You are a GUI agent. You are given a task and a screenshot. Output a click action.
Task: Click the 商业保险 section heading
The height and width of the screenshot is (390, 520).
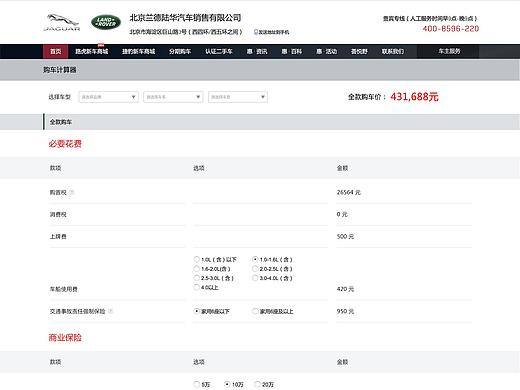[65, 338]
